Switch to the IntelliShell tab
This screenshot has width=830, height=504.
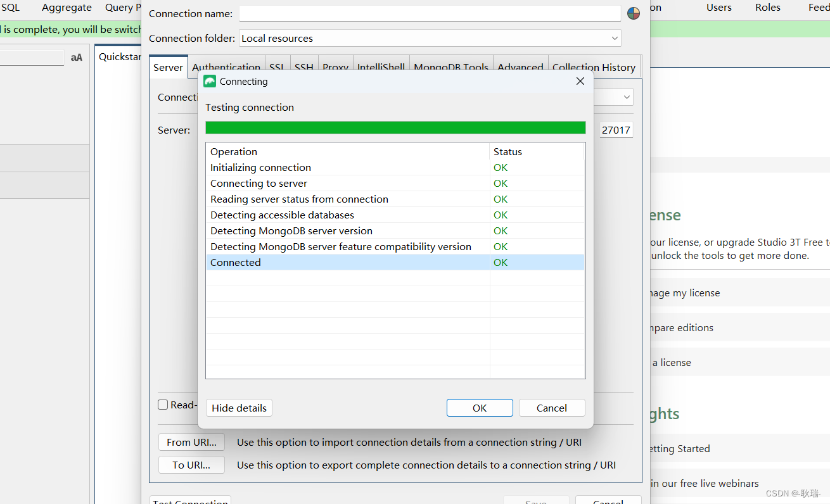tap(381, 67)
